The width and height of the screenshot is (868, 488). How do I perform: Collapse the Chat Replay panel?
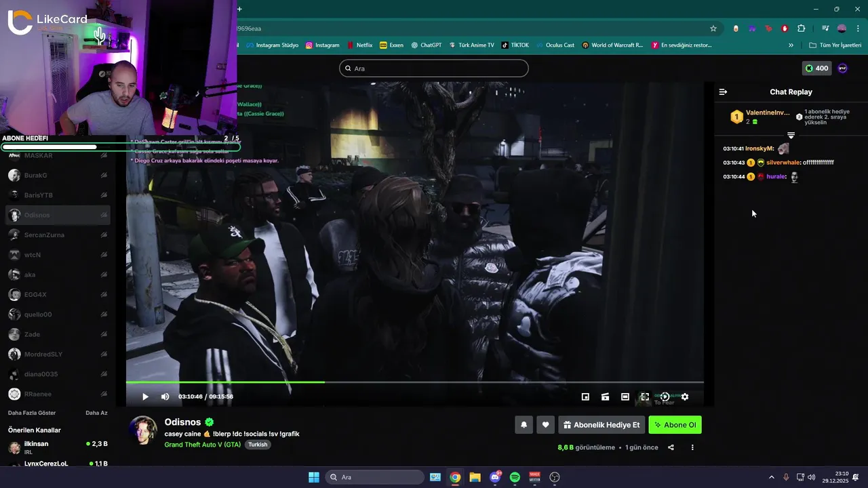723,91
